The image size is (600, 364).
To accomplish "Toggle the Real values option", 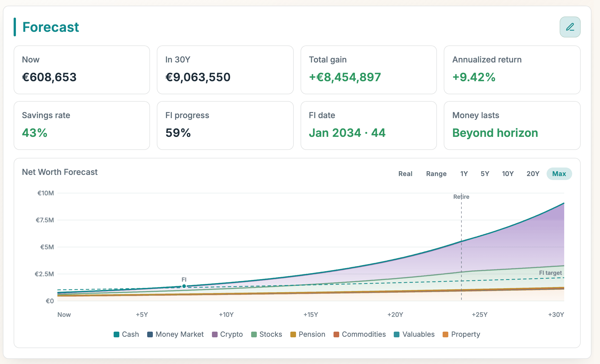I will pos(405,174).
